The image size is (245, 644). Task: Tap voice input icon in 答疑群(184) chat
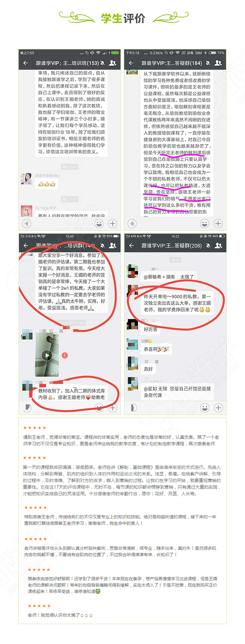click(x=132, y=223)
